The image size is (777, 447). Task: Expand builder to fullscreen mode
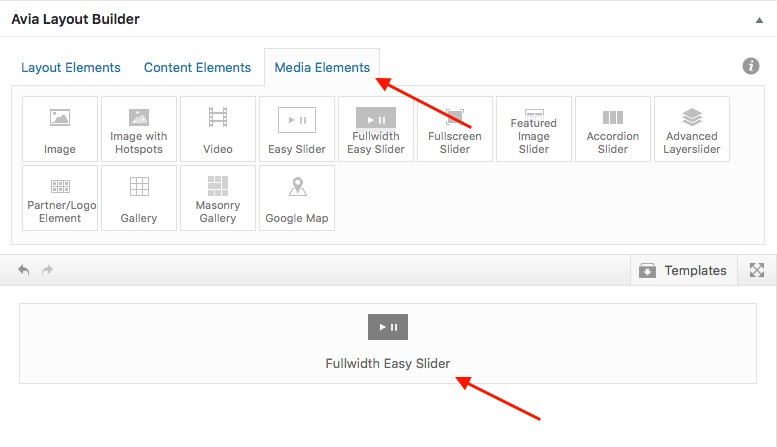pos(757,270)
